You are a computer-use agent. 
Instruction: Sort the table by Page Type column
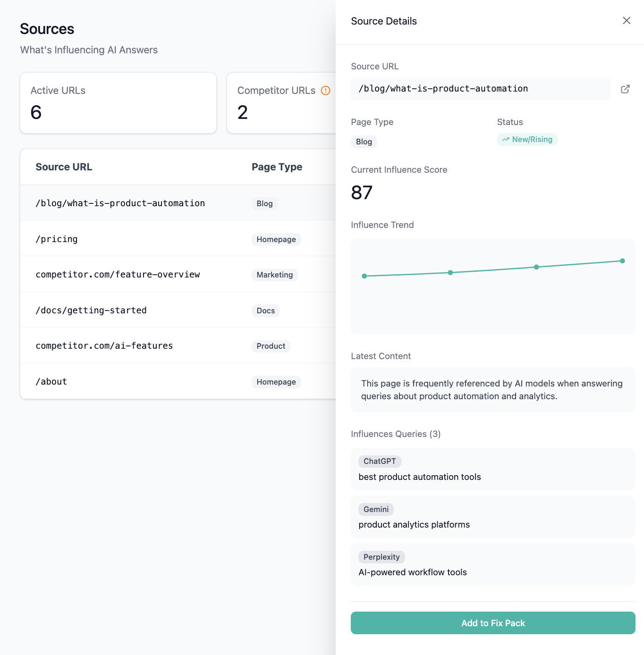coord(277,167)
